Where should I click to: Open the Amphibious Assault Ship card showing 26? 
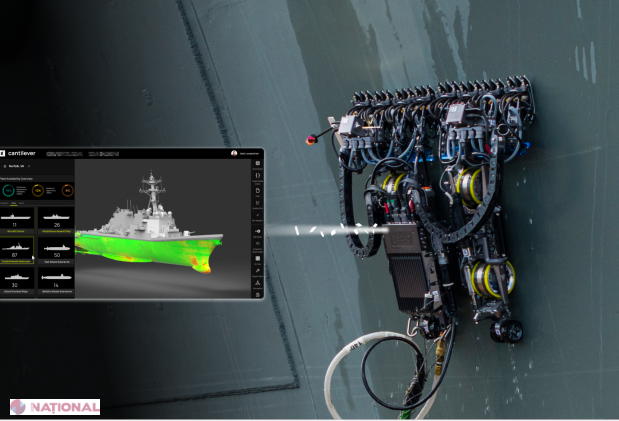[54, 220]
